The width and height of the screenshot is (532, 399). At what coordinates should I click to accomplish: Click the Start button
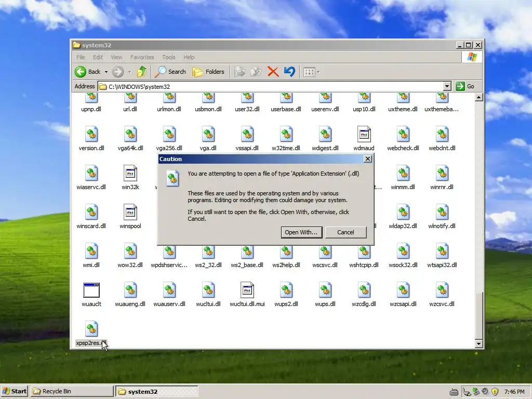click(14, 391)
